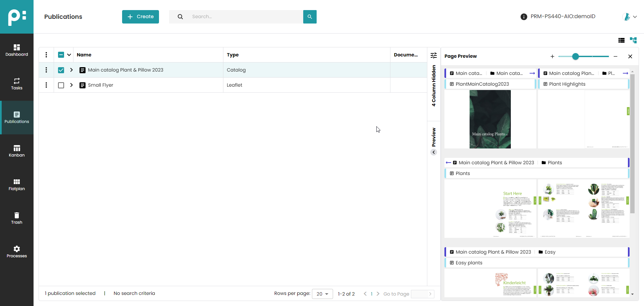The image size is (644, 306).
Task: Uncheck Main catalog Plant & Pillow 2023
Action: [x=61, y=70]
